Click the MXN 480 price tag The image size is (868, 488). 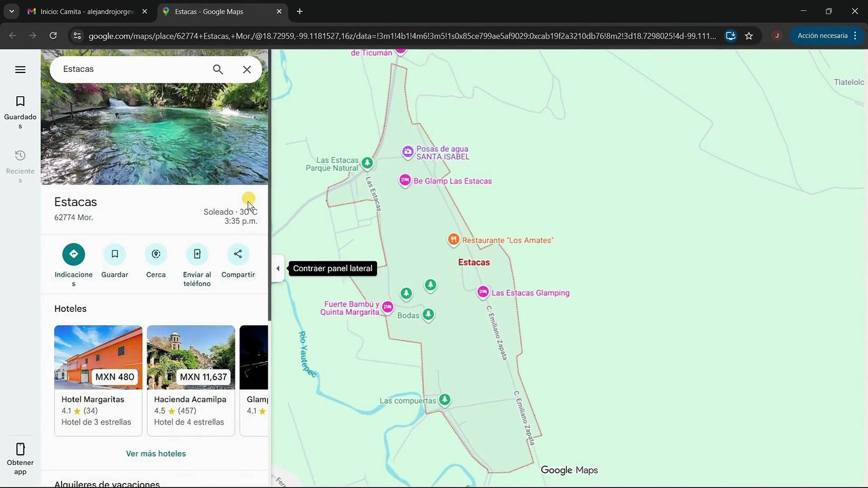pos(115,377)
